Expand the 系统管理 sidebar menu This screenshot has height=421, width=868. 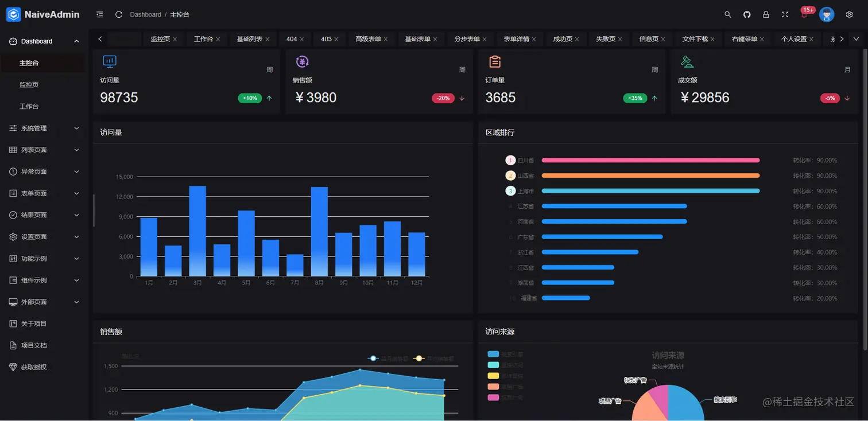[44, 128]
